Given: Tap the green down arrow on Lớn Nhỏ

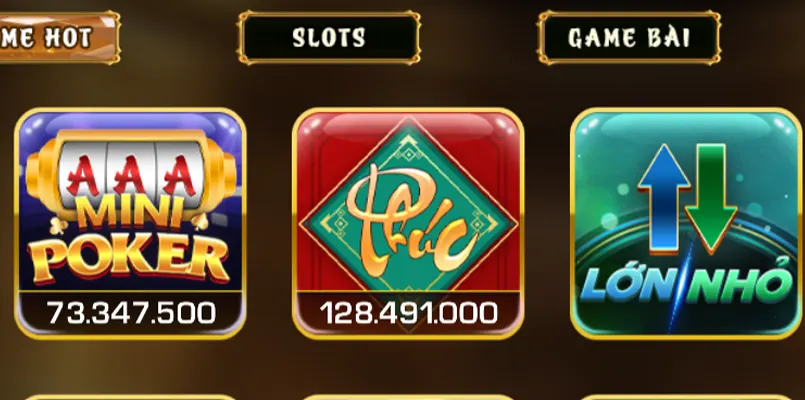Looking at the screenshot, I should click(712, 199).
